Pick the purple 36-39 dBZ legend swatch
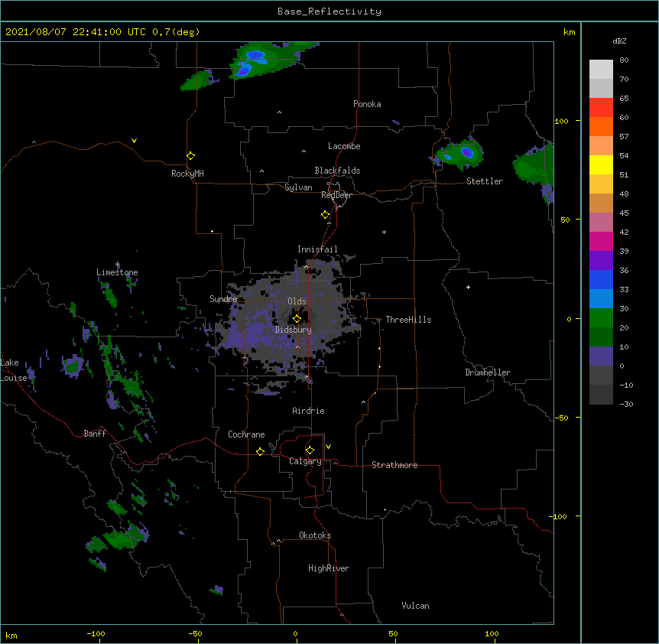Image resolution: width=659 pixels, height=644 pixels. (x=601, y=261)
